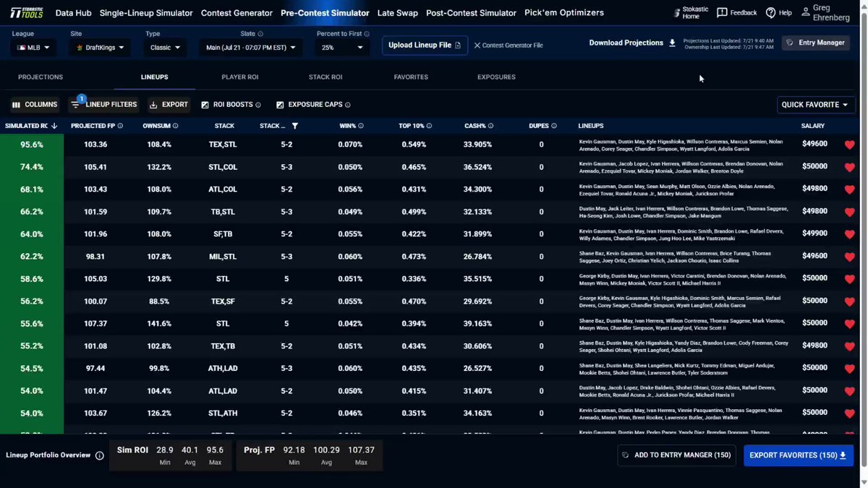Click the Percent to First info icon
Screen dimensions: 868x488
[x=367, y=34]
